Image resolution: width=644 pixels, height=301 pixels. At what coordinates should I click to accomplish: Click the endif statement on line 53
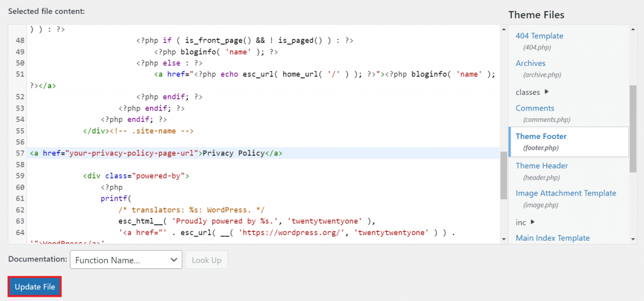click(x=152, y=108)
